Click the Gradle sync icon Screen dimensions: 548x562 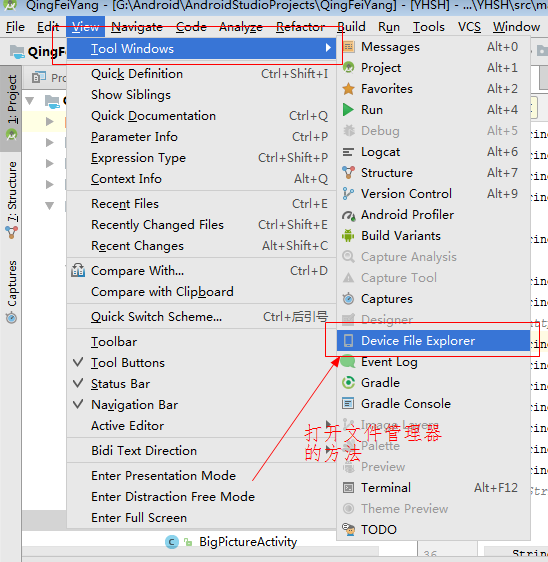(x=348, y=383)
